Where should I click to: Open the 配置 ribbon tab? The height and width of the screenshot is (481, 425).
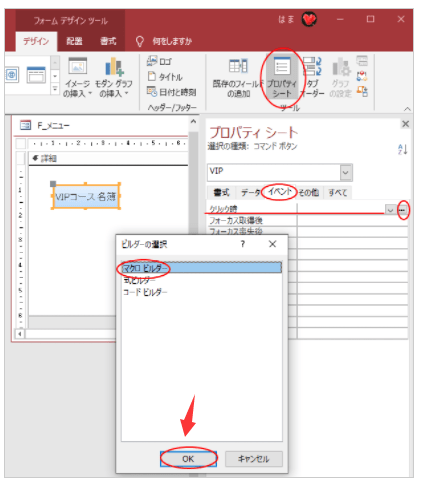click(x=74, y=41)
